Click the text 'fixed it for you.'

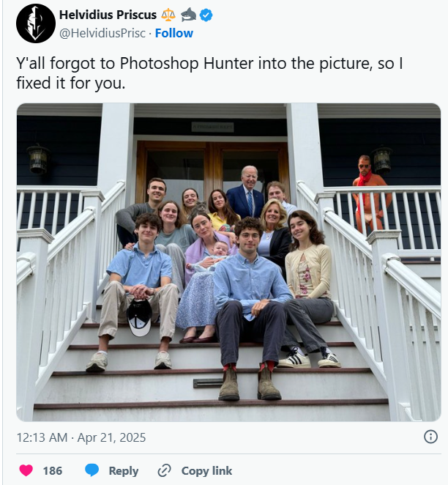[x=71, y=84]
